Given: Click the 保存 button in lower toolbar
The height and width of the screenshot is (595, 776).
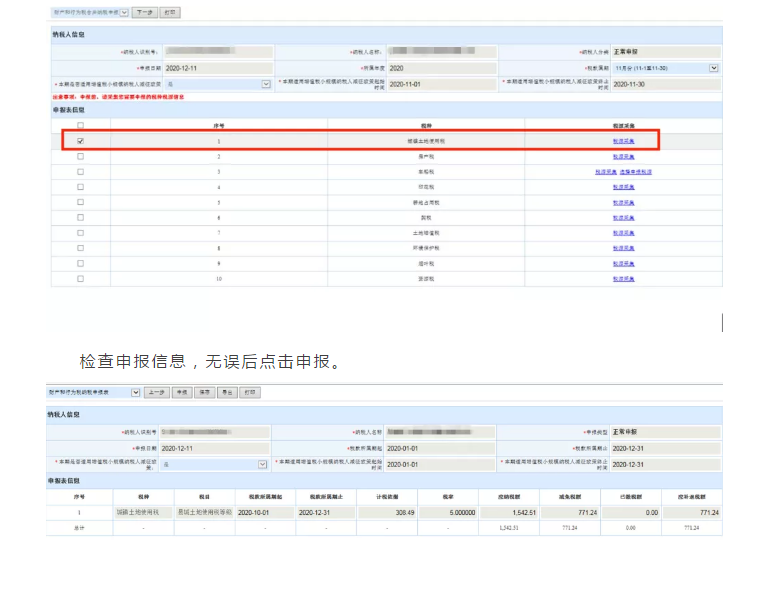Looking at the screenshot, I should click(204, 393).
